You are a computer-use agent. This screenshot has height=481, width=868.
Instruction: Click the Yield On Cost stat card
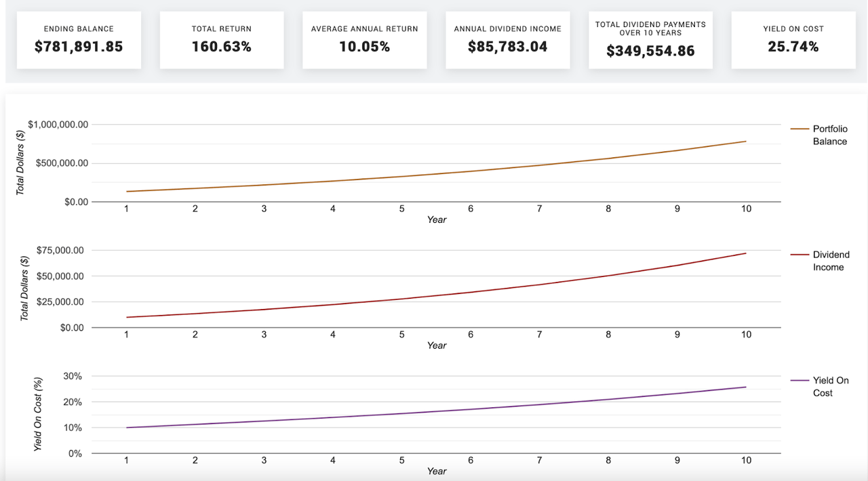[x=793, y=39]
